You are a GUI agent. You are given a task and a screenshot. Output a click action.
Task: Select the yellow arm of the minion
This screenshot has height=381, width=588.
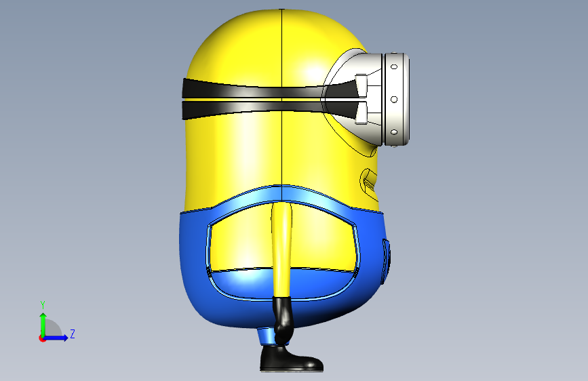point(281,249)
